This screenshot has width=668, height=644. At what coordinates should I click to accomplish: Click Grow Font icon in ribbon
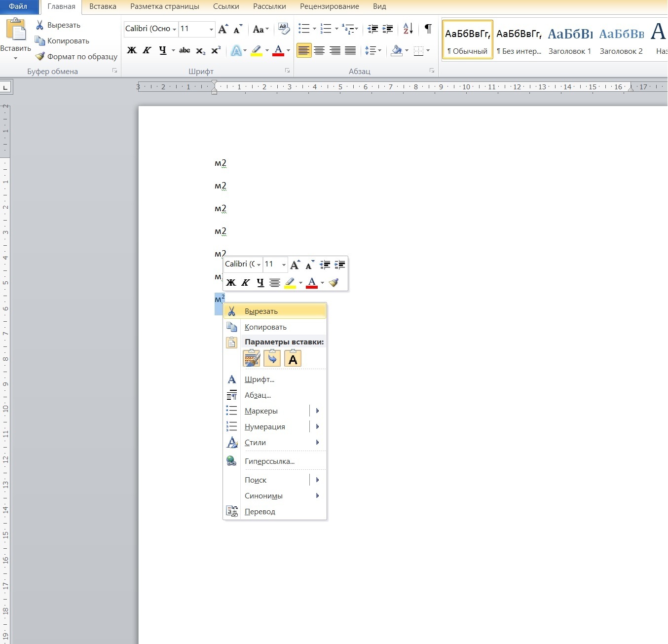pyautogui.click(x=223, y=29)
